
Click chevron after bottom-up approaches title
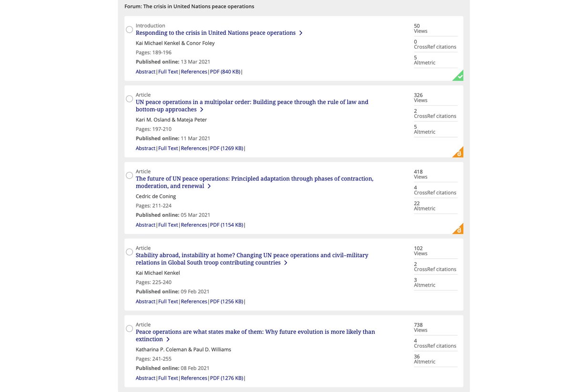(202, 110)
